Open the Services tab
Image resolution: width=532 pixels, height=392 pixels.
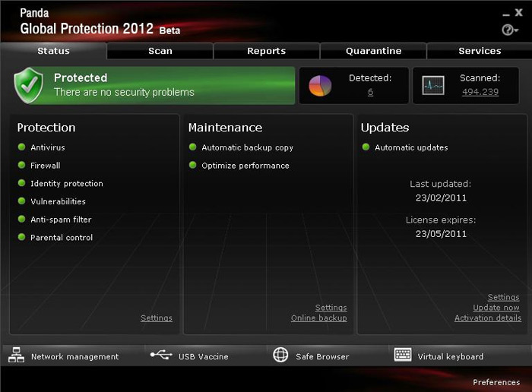pyautogui.click(x=480, y=51)
